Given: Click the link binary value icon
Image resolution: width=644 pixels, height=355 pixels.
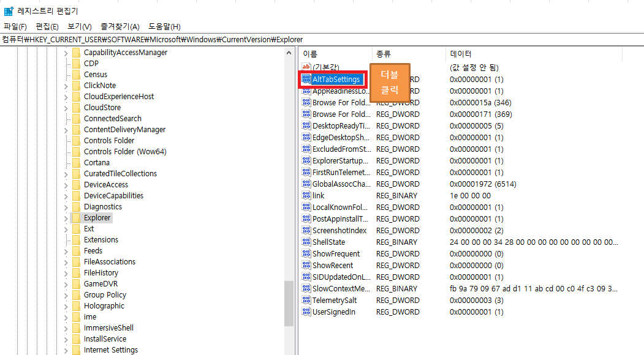Looking at the screenshot, I should [x=306, y=195].
